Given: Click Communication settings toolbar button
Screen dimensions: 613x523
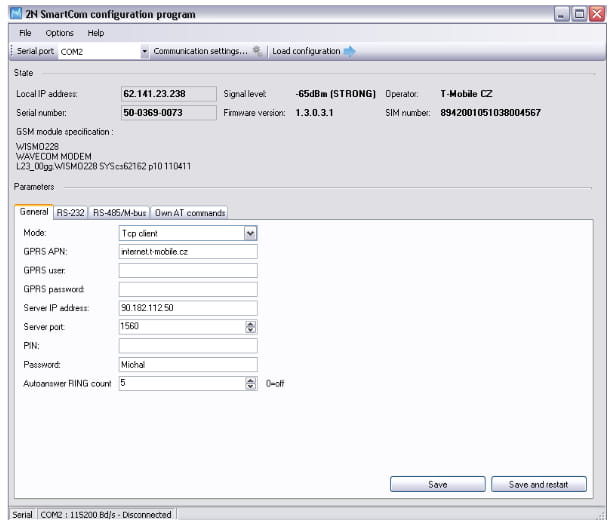Looking at the screenshot, I should tap(207, 51).
